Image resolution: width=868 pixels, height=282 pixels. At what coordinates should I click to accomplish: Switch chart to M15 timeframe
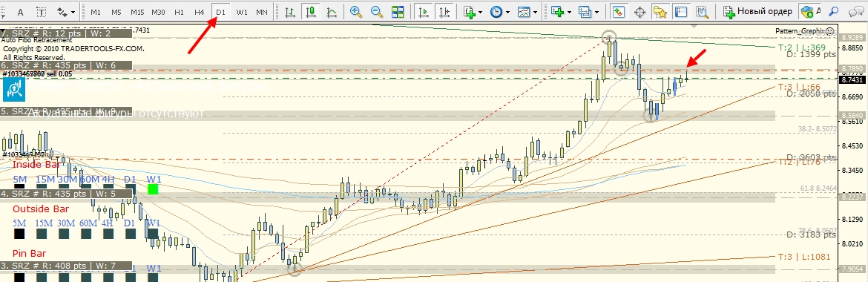pyautogui.click(x=137, y=12)
